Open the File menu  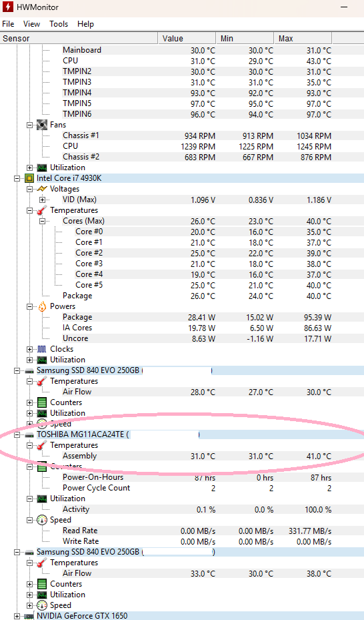tap(8, 24)
